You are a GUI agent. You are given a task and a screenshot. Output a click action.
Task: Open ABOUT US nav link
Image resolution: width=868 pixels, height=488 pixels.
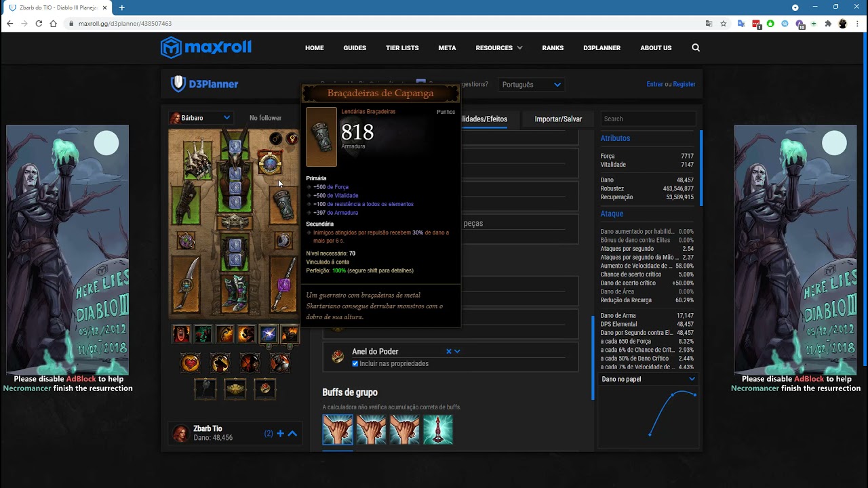(656, 48)
